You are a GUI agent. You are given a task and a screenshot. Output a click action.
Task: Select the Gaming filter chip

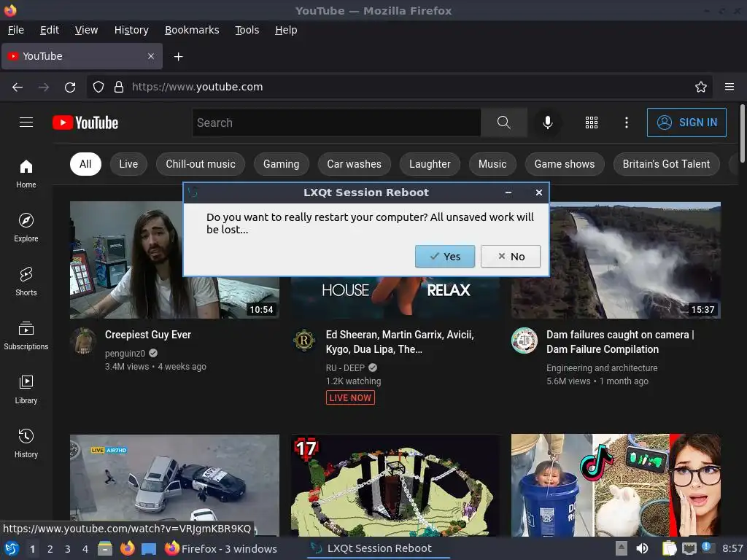281,164
